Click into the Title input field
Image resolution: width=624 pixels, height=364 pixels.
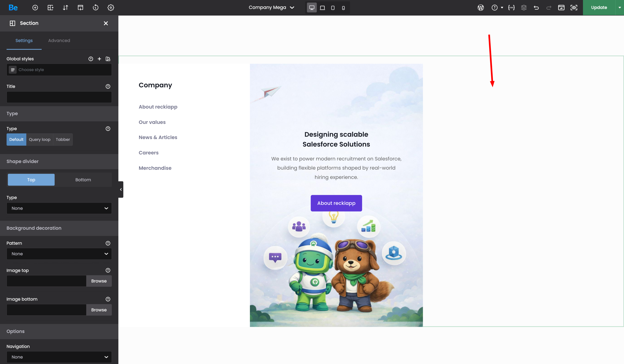pos(59,97)
